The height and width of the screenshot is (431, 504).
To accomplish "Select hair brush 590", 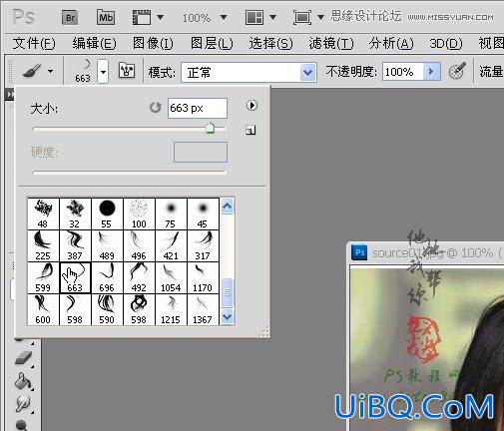I will click(107, 309).
